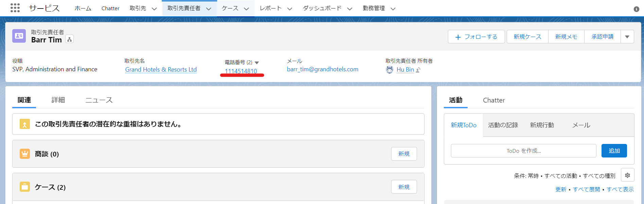Expand the 勤務管理 nav dropdown chevron
This screenshot has height=204, width=644.
pyautogui.click(x=393, y=9)
